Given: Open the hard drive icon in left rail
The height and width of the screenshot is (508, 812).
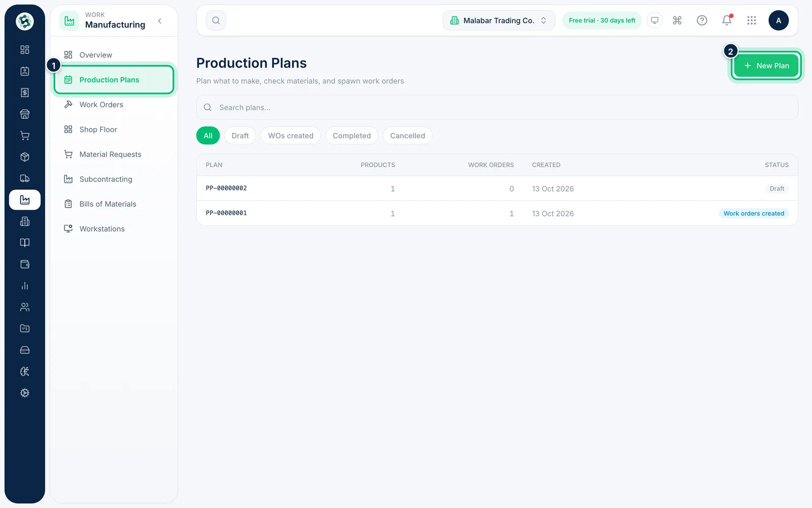Looking at the screenshot, I should coord(24,350).
